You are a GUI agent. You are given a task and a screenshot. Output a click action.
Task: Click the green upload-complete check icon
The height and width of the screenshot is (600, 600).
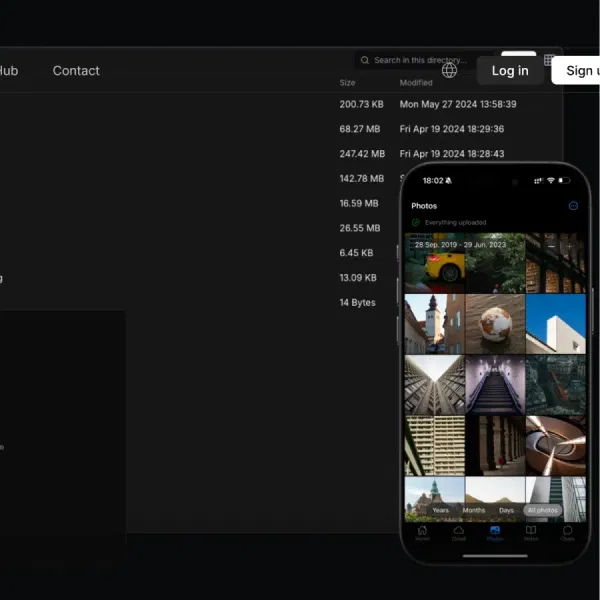coord(416,222)
